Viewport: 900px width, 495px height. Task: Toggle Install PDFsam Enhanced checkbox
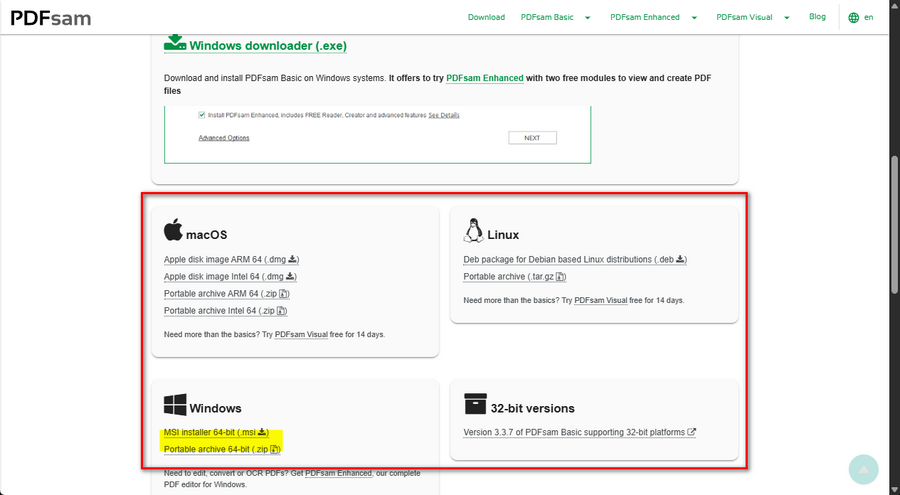(201, 115)
